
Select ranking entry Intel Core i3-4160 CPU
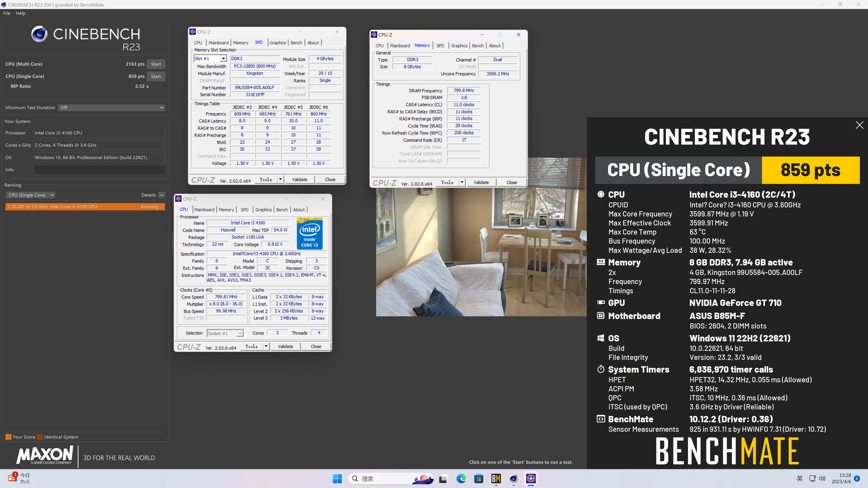click(x=85, y=206)
